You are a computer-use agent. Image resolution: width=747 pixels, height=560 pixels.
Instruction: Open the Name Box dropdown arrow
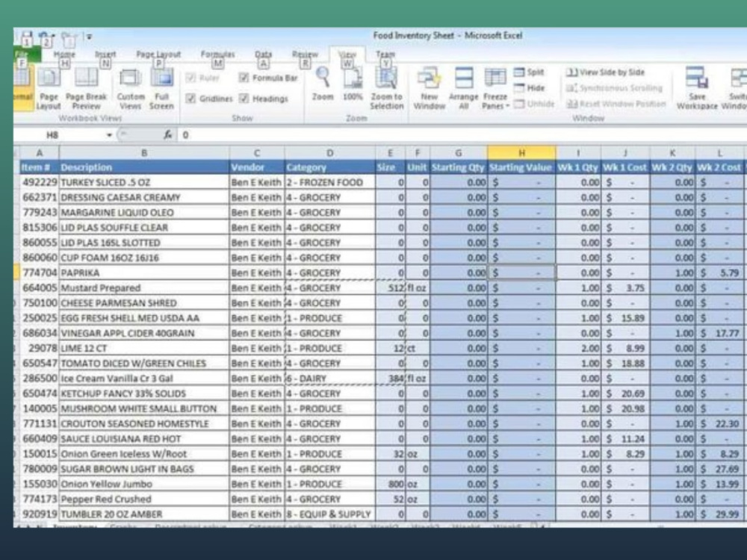[109, 135]
